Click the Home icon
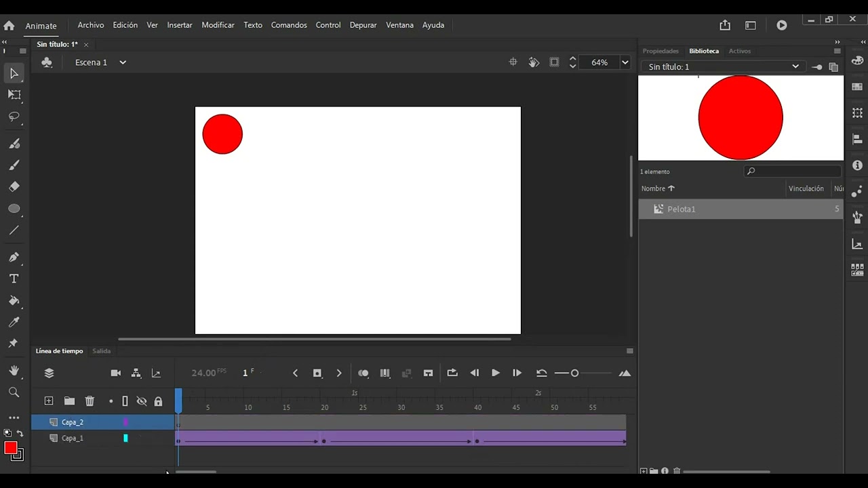This screenshot has width=868, height=488. (9, 26)
